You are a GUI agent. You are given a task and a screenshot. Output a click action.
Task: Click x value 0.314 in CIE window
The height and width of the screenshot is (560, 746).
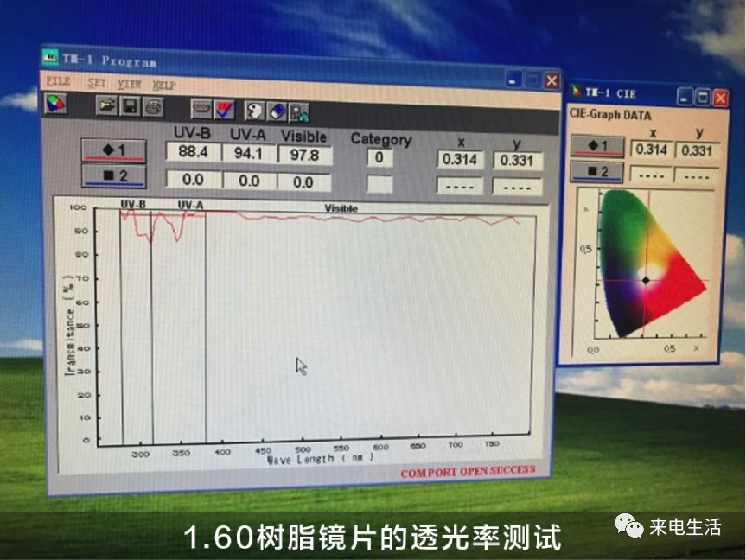coord(651,150)
